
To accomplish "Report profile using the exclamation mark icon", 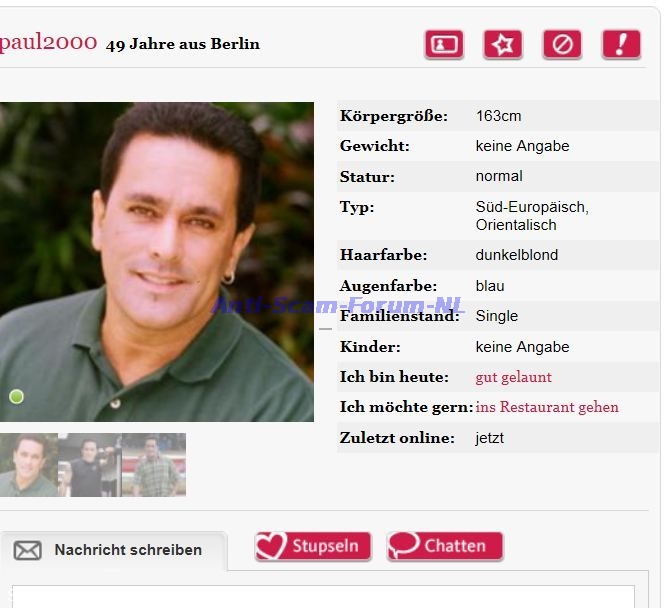I will pyautogui.click(x=621, y=45).
